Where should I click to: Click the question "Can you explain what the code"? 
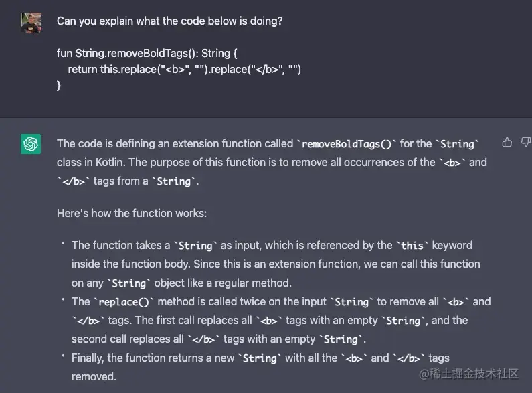(170, 21)
